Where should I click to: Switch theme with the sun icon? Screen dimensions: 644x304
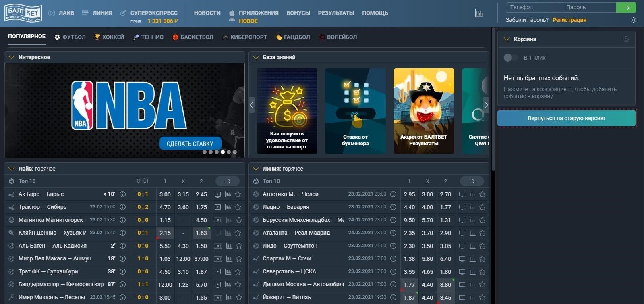click(x=633, y=20)
